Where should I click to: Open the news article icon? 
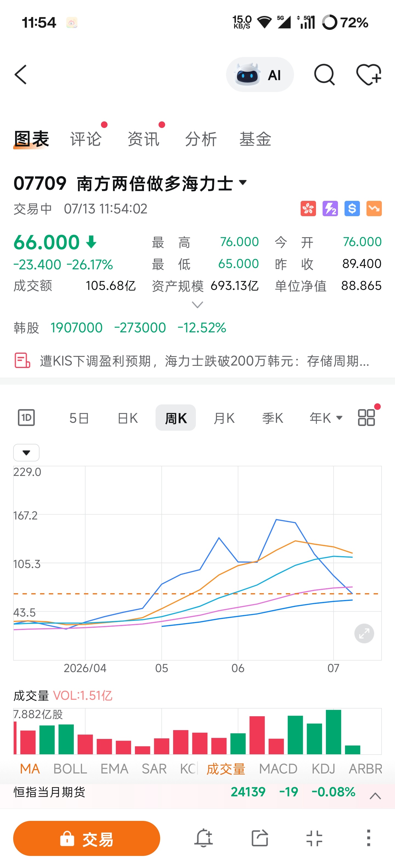coord(22,361)
